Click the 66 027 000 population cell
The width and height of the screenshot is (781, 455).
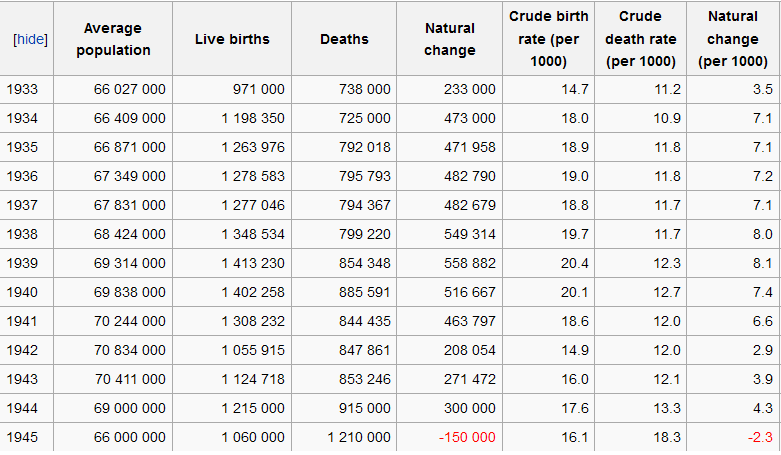click(x=129, y=89)
